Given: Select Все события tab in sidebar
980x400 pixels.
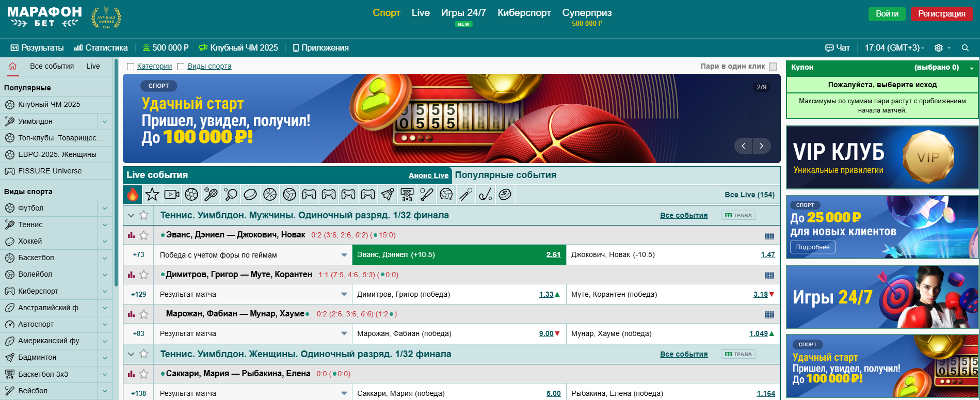Looking at the screenshot, I should pos(52,66).
